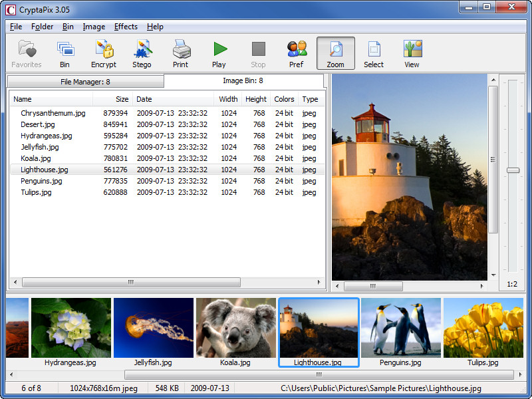The image size is (532, 399).
Task: Switch to Image Bin tab
Action: (x=243, y=80)
